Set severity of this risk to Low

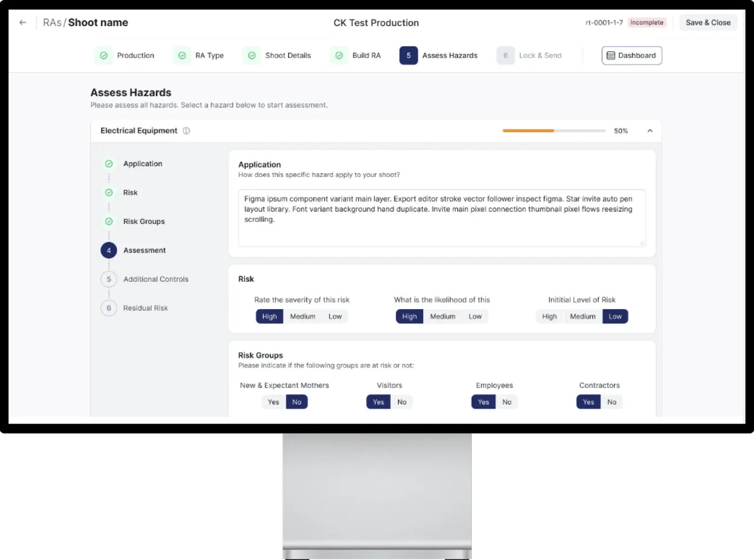click(x=335, y=317)
